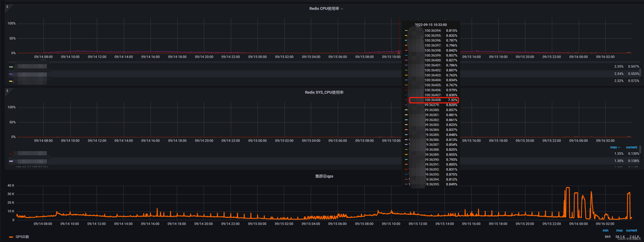Click the info icon on Redis CPU使用率 panel
The width and height of the screenshot is (644, 242).
(x=7, y=7)
